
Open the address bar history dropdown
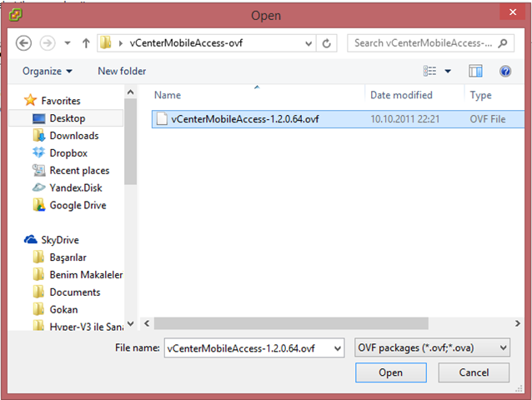(309, 43)
